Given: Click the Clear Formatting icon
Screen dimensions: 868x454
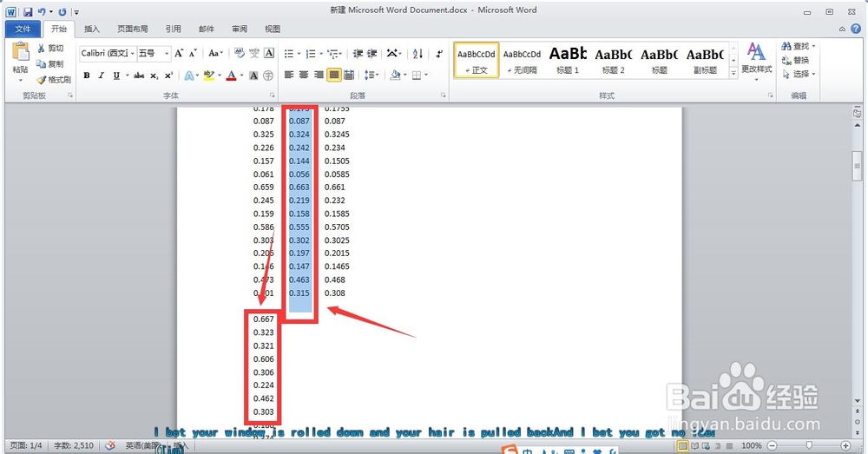Looking at the screenshot, I should point(240,53).
